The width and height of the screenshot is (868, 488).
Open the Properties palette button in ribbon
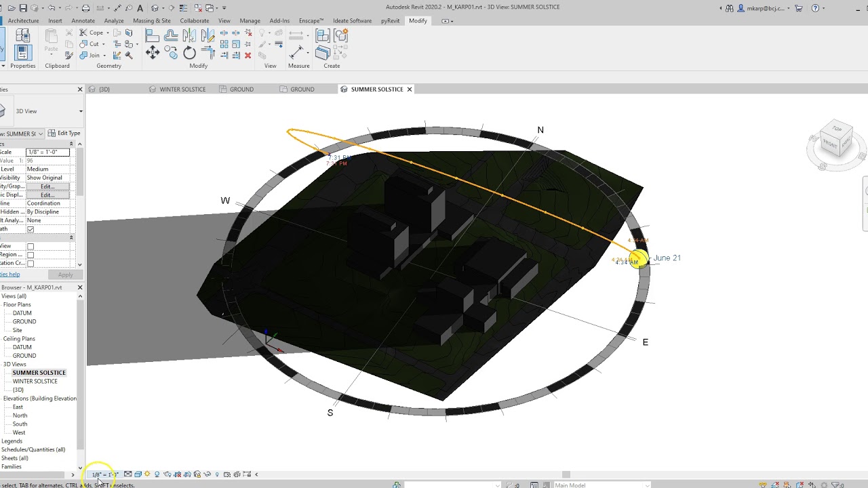23,52
